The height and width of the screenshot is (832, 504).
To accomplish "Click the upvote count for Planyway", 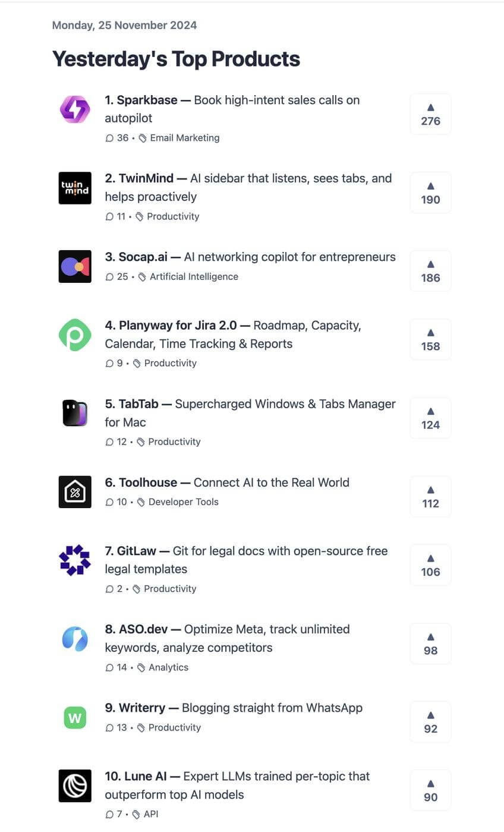I will 430,339.
